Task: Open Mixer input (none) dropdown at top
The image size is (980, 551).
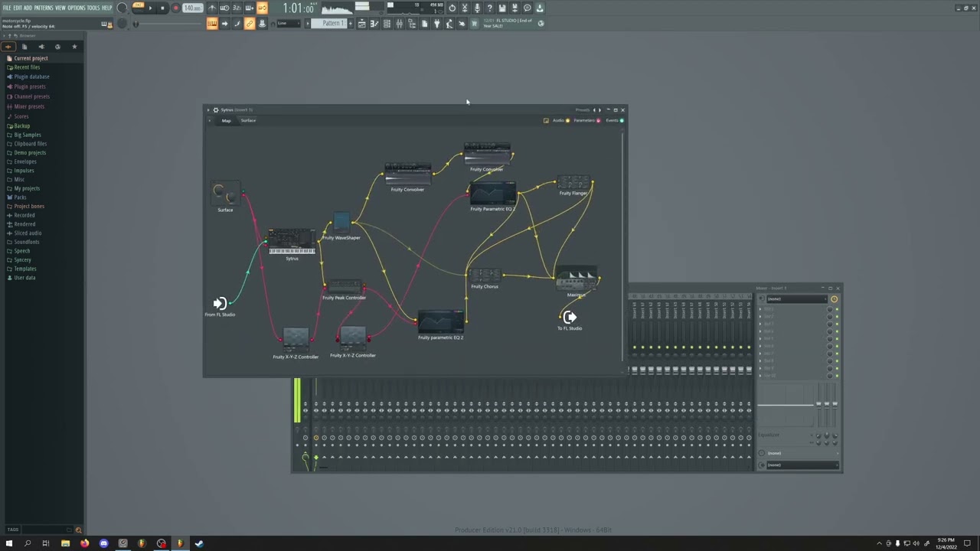Action: [796, 299]
